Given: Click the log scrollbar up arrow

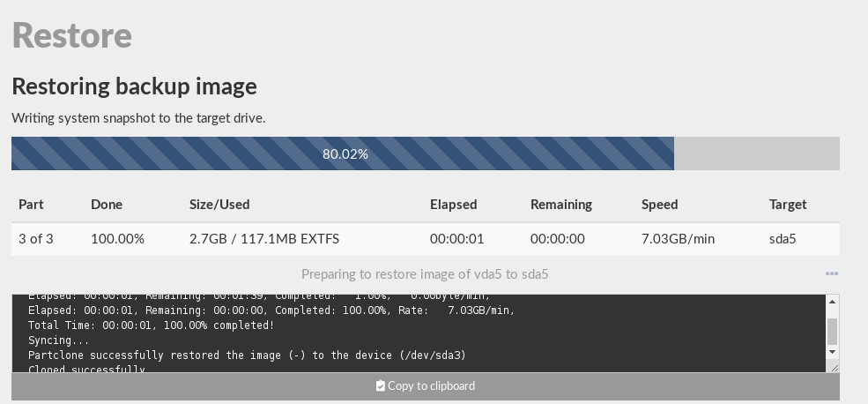Looking at the screenshot, I should click(x=832, y=303).
